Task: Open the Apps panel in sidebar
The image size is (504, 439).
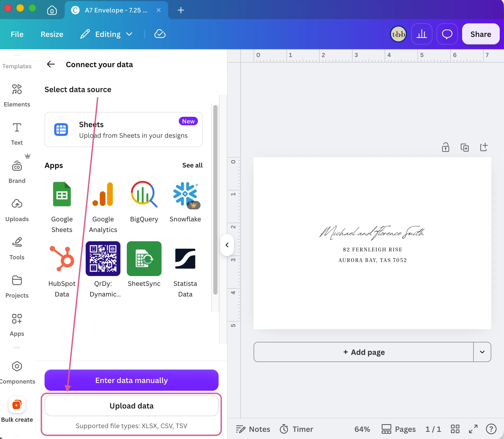Action: (x=17, y=325)
